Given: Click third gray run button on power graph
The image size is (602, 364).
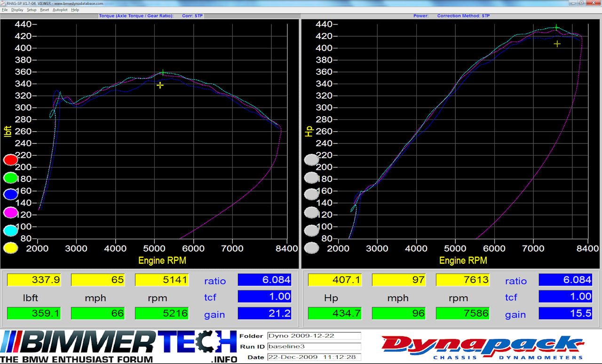Looking at the screenshot, I should pos(311,194).
